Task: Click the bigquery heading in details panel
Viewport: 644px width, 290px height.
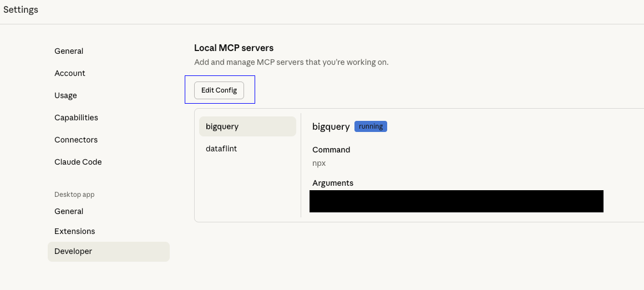Action: pos(331,126)
